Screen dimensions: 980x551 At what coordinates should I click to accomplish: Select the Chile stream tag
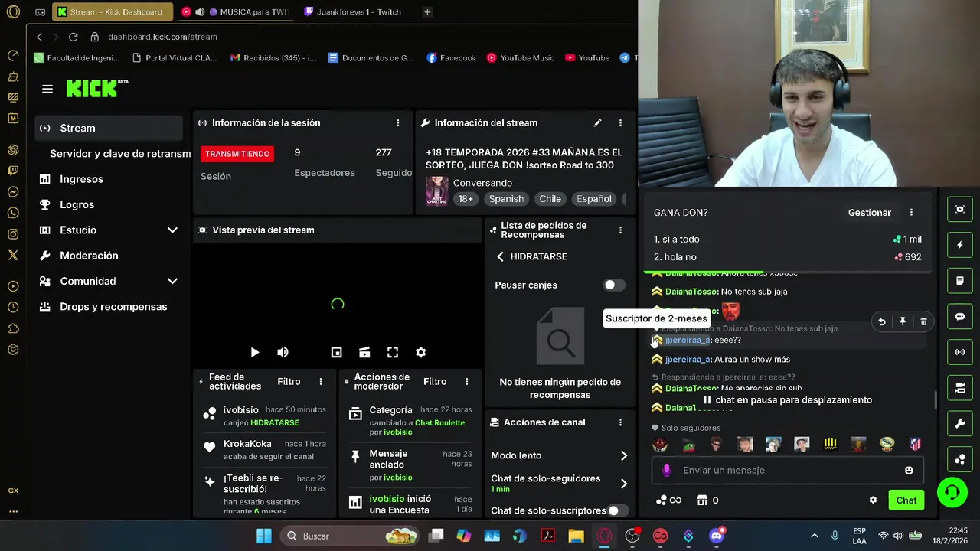pyautogui.click(x=550, y=199)
